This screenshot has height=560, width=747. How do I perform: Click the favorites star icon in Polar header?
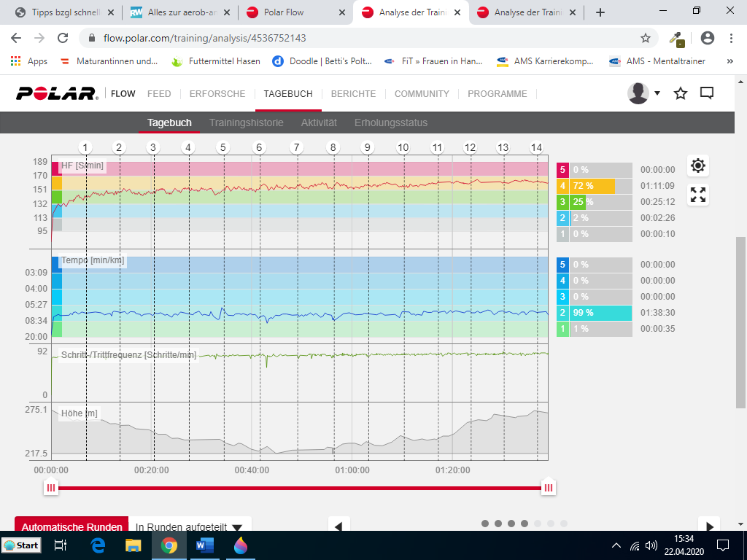tap(681, 93)
